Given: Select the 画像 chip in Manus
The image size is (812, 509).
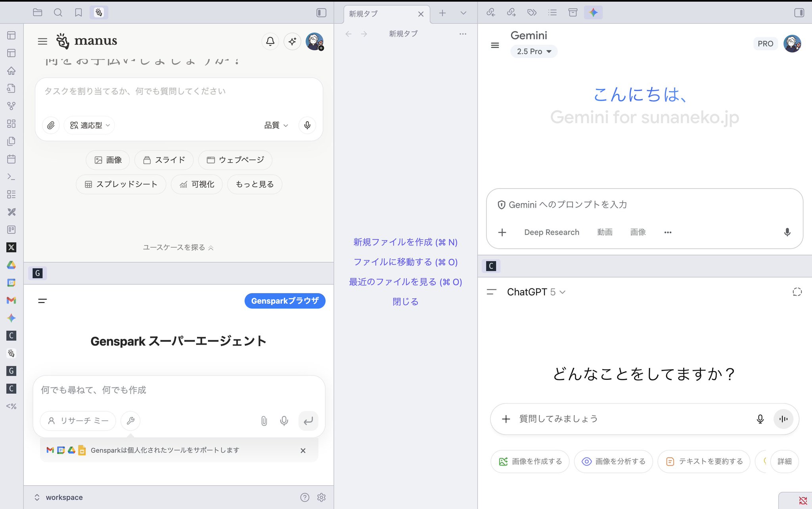Looking at the screenshot, I should tap(108, 160).
